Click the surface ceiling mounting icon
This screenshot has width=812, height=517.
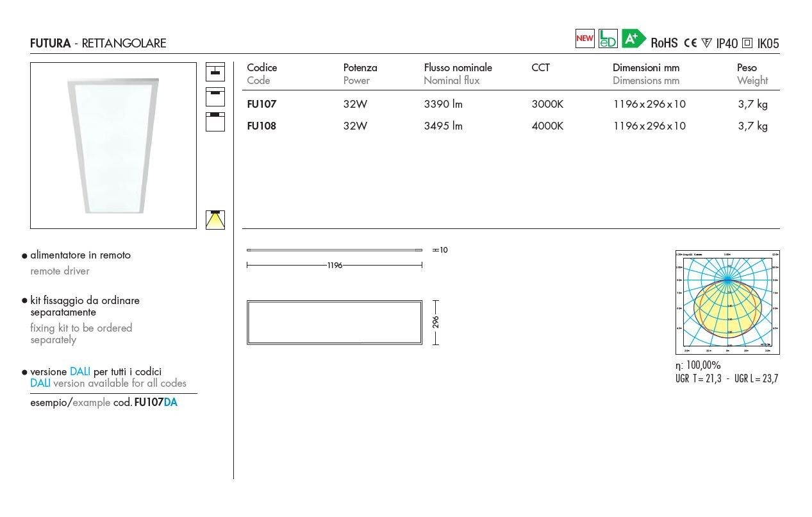click(x=215, y=96)
